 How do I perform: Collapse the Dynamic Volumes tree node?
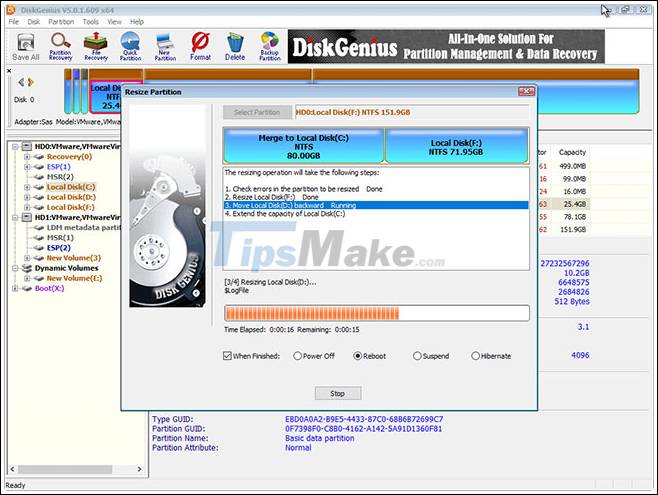16,268
